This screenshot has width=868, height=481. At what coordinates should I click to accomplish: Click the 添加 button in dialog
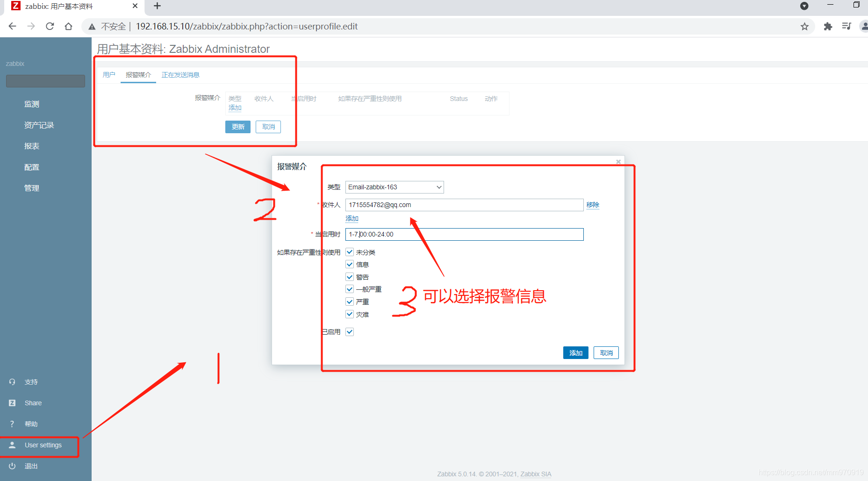click(576, 353)
